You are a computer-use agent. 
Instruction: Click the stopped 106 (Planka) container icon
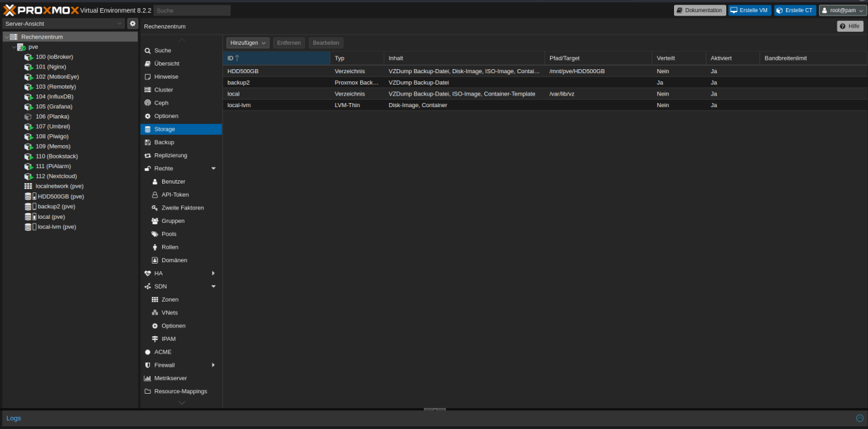tap(28, 117)
